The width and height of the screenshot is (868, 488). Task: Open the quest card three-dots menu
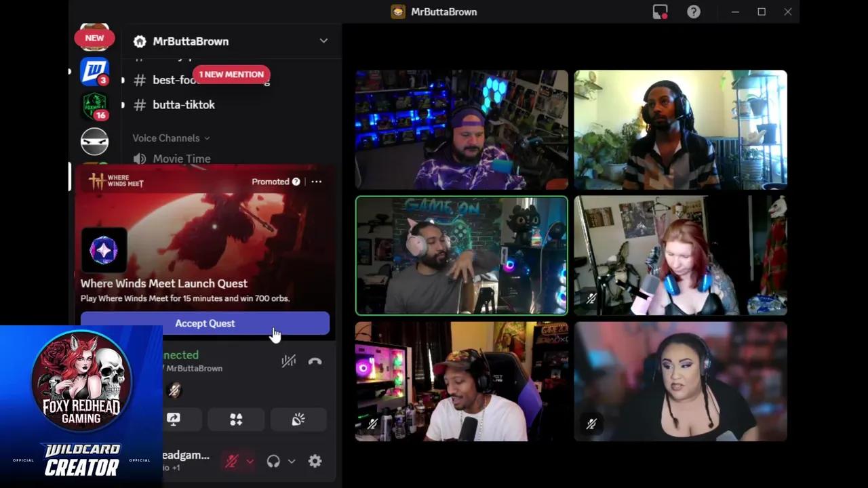coord(317,182)
